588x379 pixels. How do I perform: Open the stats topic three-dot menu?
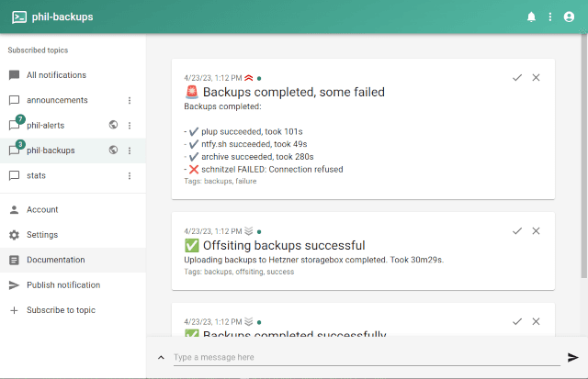(130, 175)
